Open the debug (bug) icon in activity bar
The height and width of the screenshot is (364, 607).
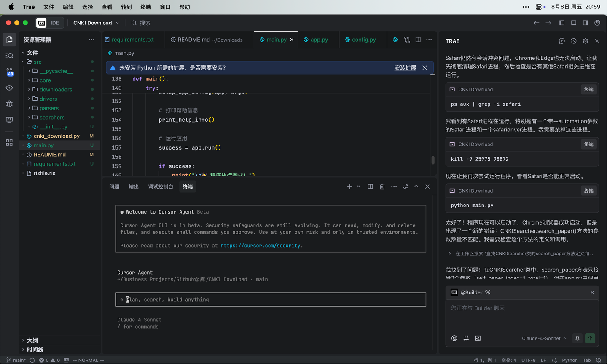tap(9, 104)
